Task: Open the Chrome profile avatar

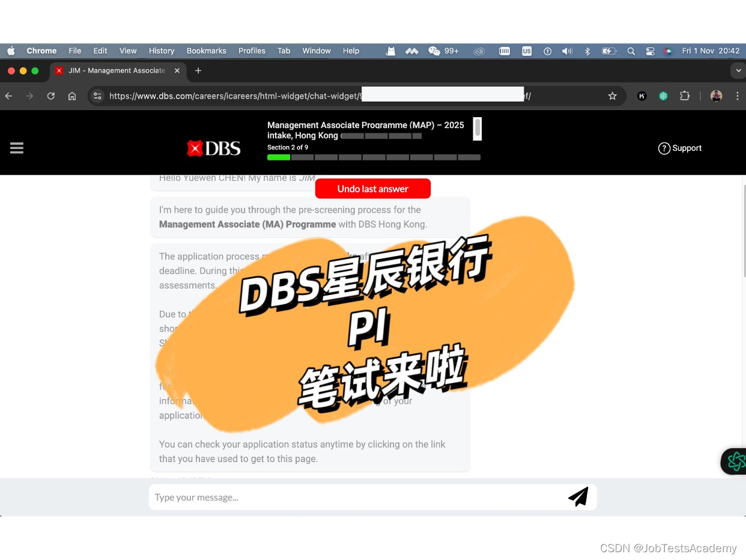Action: click(x=716, y=96)
